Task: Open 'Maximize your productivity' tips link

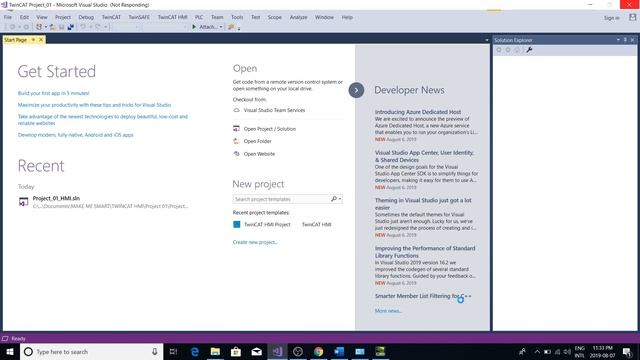Action: 94,105
